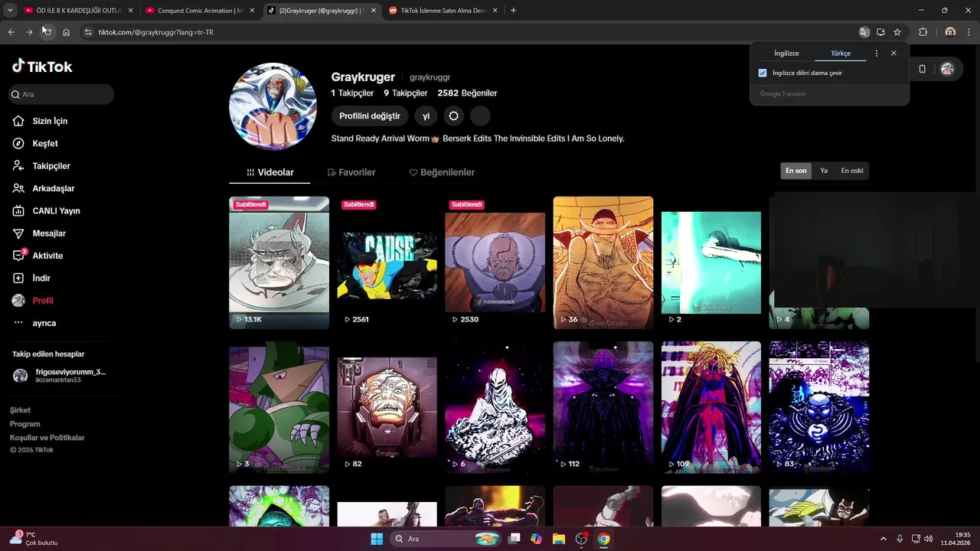980x551 pixels.
Task: Open Koşullar ve Politikalar footer link
Action: (47, 438)
